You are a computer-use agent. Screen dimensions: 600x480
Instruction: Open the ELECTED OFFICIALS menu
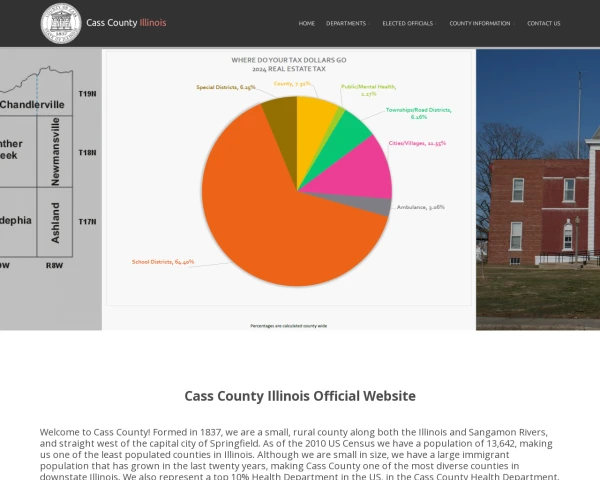coord(408,23)
